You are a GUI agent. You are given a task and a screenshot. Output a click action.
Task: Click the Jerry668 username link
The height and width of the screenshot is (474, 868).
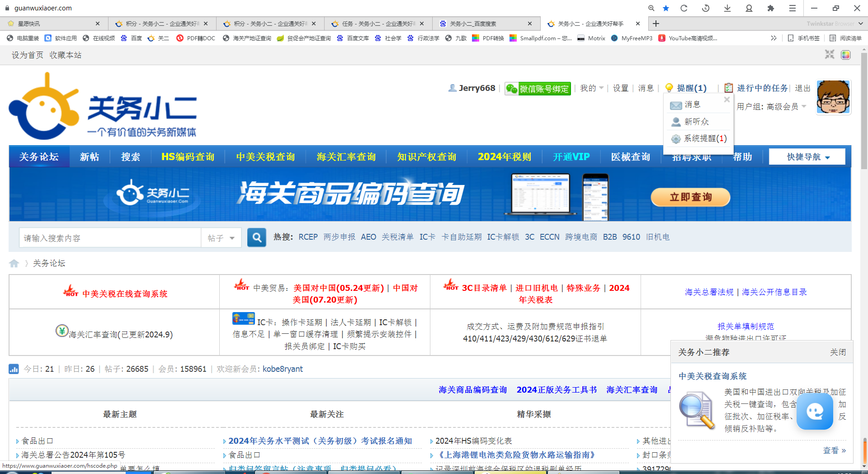pyautogui.click(x=477, y=88)
